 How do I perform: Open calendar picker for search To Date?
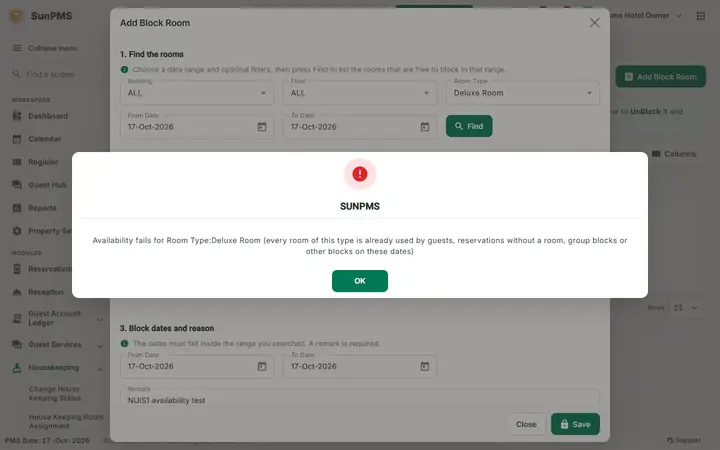pyautogui.click(x=425, y=127)
